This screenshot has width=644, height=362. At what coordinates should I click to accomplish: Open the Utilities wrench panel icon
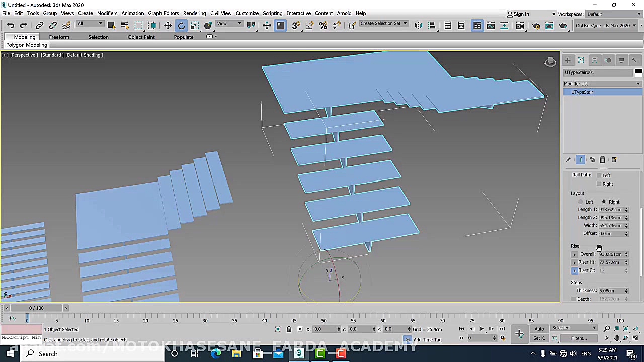(634, 60)
